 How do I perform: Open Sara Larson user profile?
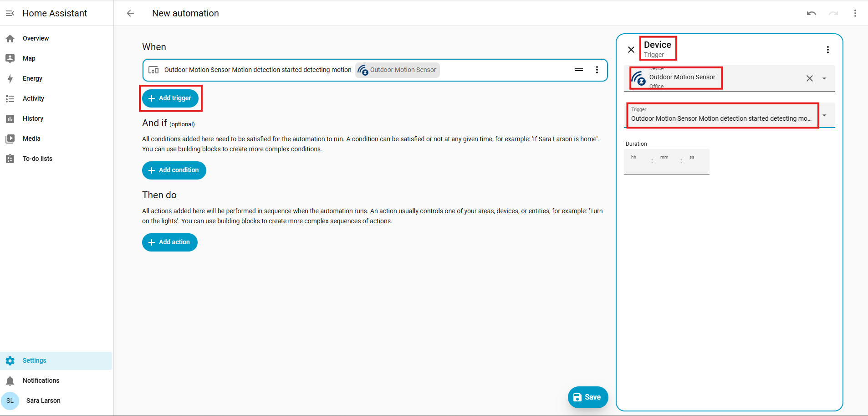pos(56,401)
